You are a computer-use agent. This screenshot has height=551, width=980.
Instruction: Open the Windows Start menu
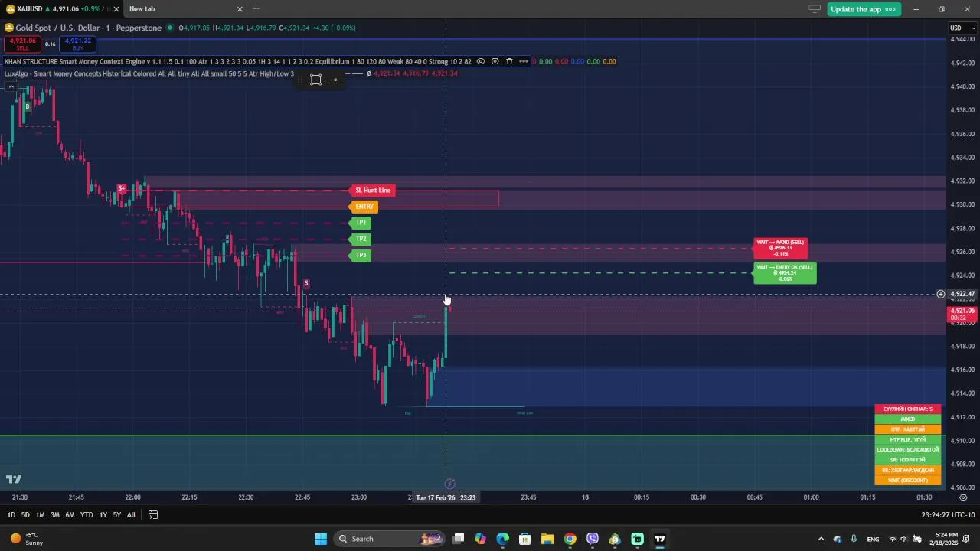[321, 539]
